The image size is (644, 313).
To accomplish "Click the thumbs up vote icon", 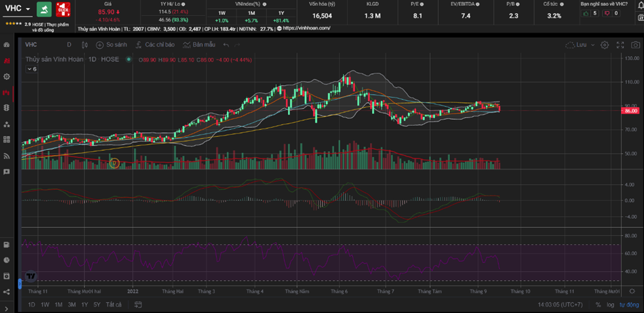I will 586,13.
